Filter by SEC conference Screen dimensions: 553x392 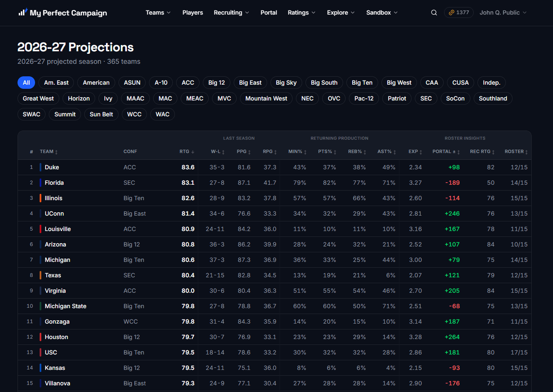[426, 98]
